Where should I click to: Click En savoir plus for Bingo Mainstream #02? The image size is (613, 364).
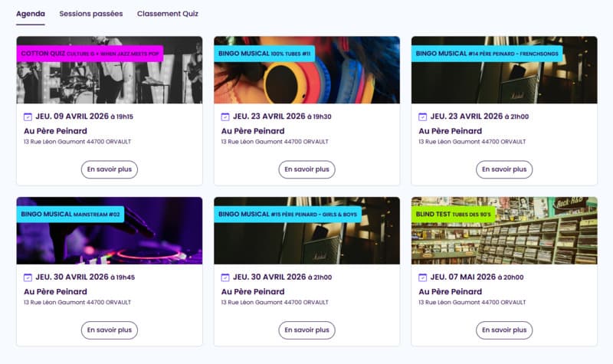110,330
